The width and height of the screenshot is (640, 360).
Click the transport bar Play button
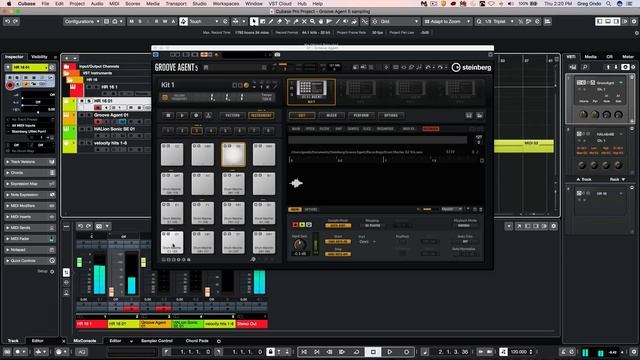(x=390, y=351)
